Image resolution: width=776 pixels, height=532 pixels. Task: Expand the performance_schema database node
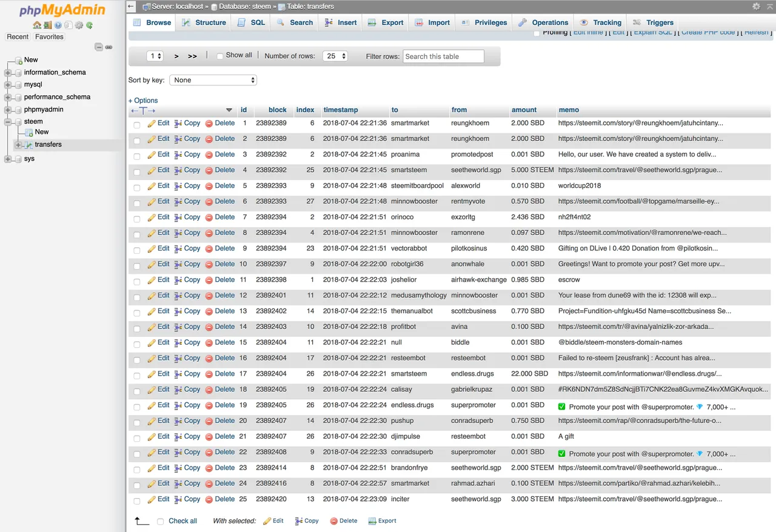[8, 98]
